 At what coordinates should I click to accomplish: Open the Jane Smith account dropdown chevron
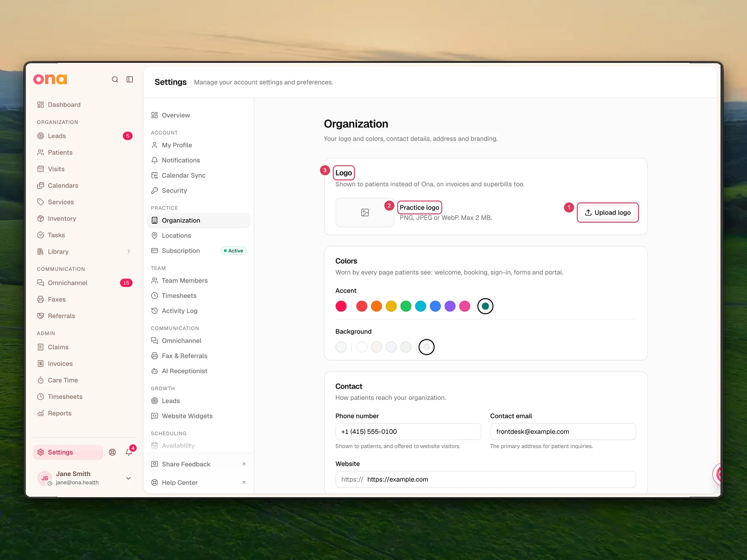[128, 478]
